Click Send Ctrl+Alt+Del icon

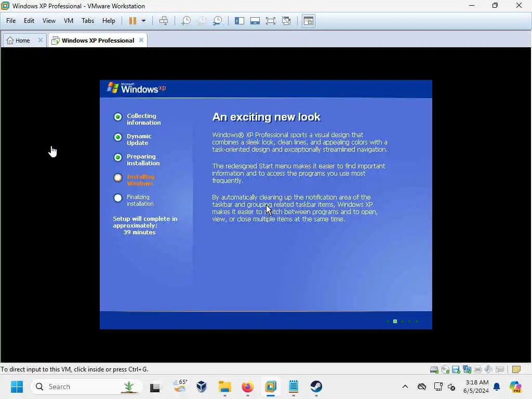point(164,21)
